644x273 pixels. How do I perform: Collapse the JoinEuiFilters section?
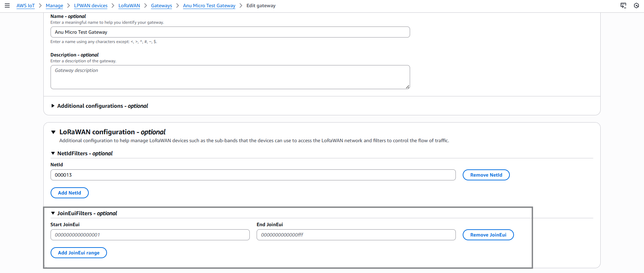53,213
